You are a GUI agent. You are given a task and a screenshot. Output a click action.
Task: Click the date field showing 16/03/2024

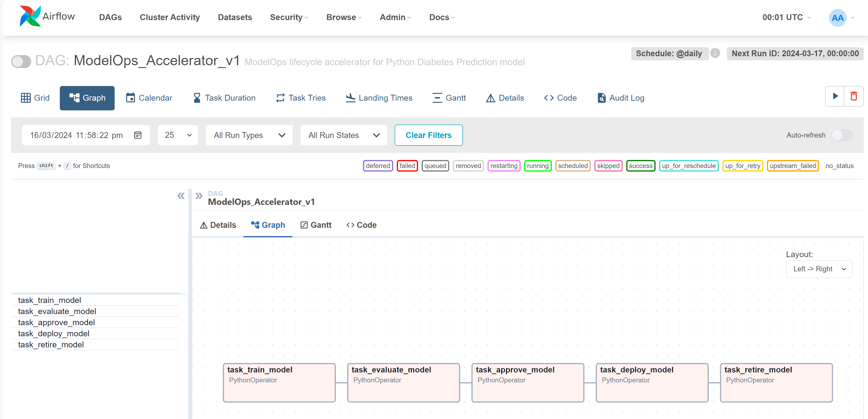point(86,135)
